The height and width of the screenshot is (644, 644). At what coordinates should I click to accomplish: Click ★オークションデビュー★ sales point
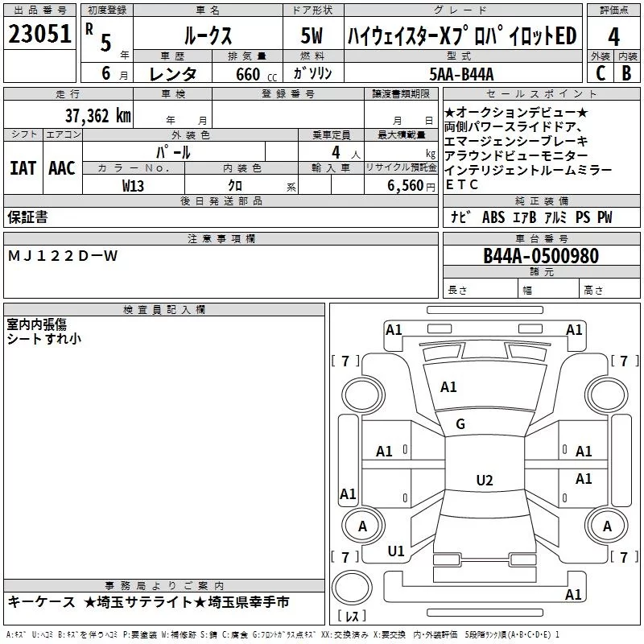tap(516, 112)
